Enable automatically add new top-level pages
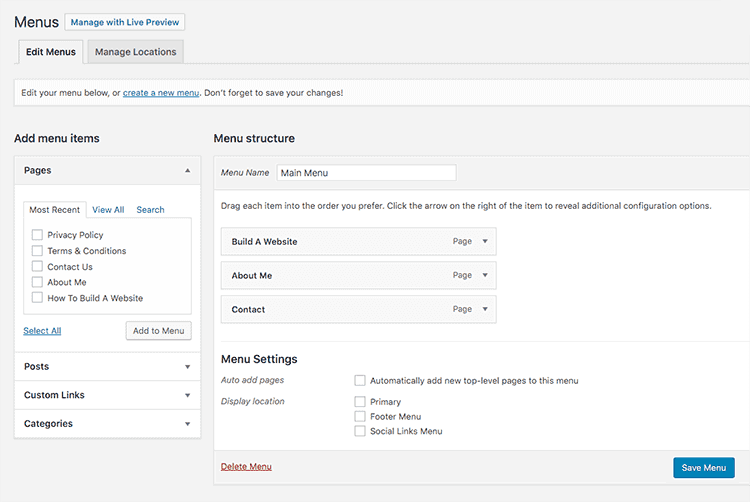The image size is (750, 502). pos(360,381)
